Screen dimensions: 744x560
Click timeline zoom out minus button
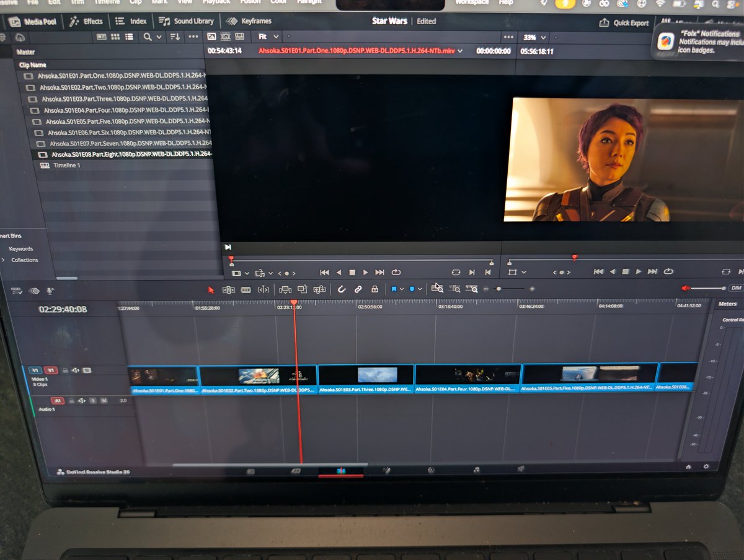pos(487,289)
